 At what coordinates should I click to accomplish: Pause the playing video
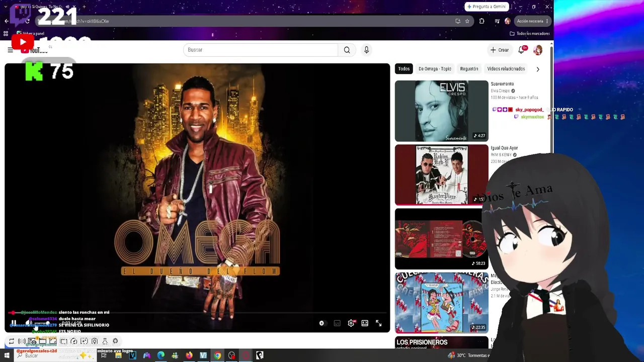click(x=14, y=323)
